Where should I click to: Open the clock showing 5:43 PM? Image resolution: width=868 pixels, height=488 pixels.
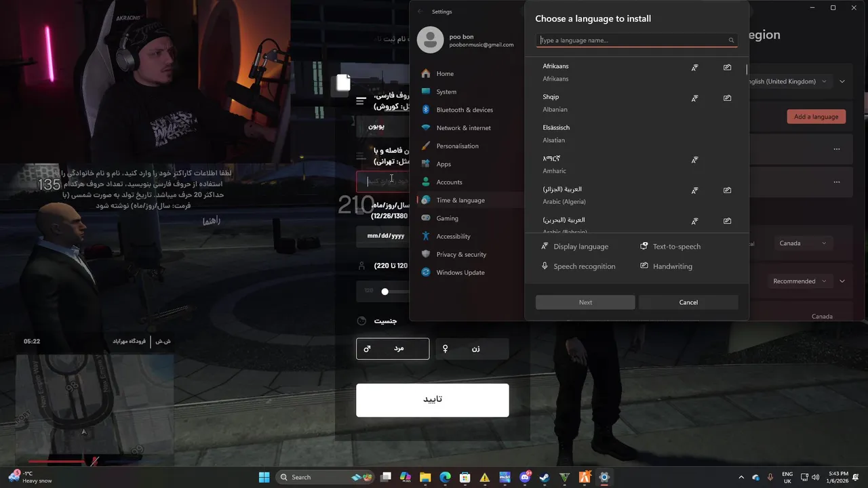click(837, 477)
